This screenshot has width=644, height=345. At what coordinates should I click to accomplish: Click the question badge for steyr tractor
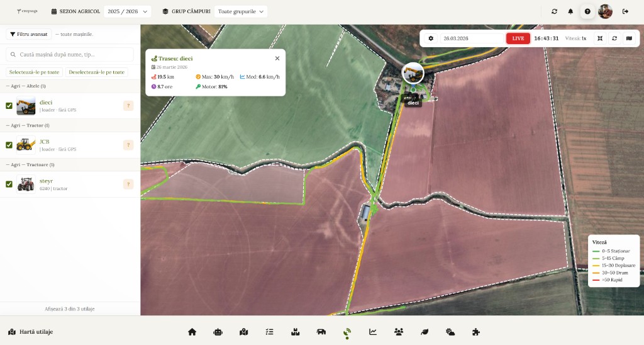(128, 184)
